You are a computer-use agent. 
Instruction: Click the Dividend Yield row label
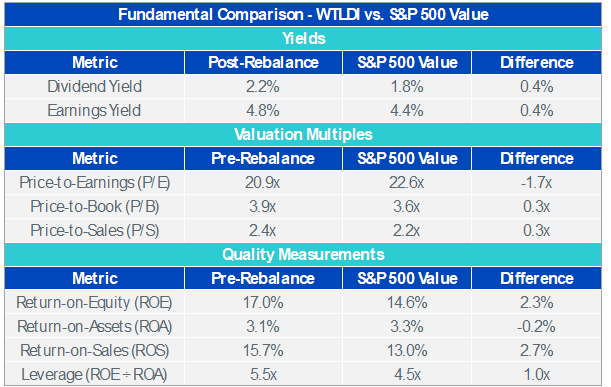[x=95, y=87]
